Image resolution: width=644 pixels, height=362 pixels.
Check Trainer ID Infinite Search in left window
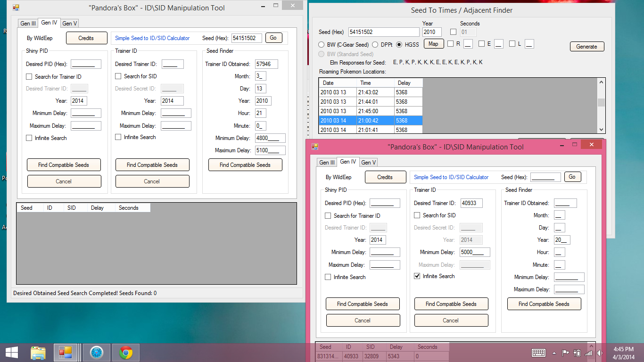118,137
